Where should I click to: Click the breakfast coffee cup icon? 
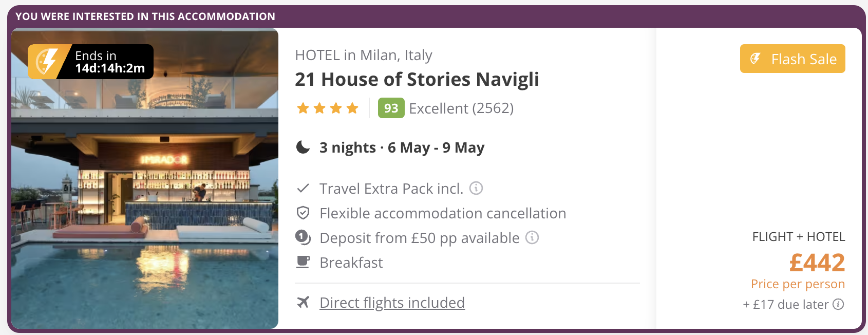tap(303, 262)
